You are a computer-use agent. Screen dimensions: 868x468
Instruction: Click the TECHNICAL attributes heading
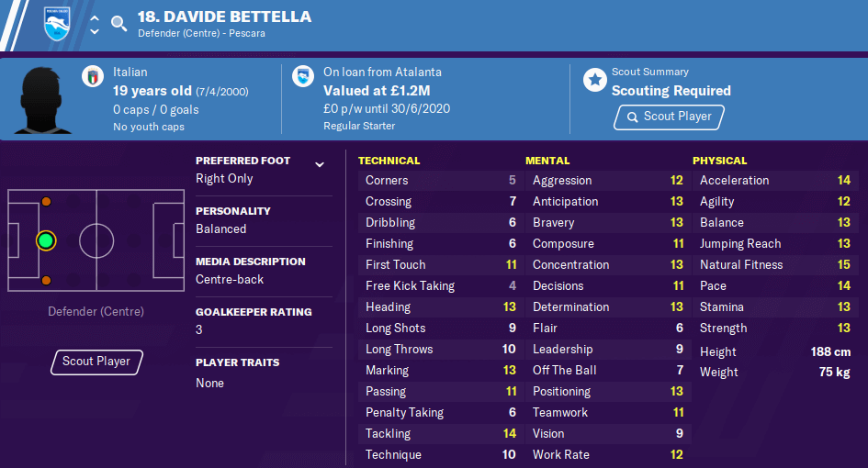coord(389,161)
